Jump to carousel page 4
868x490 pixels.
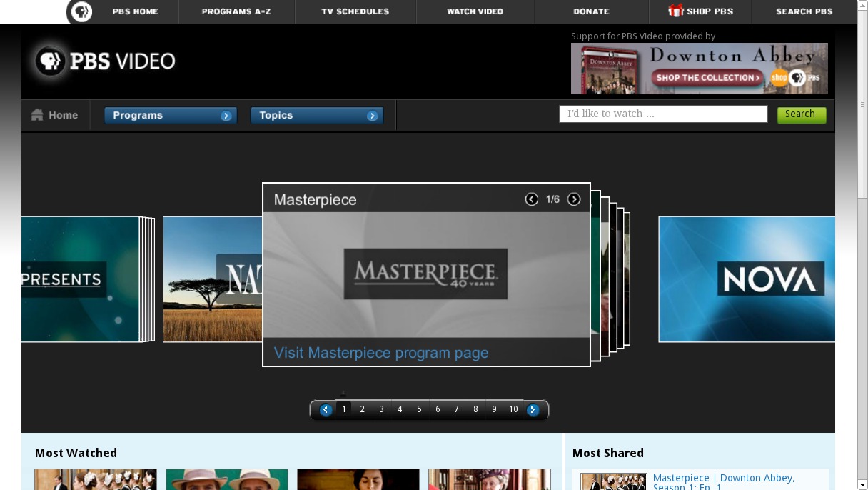pos(400,409)
